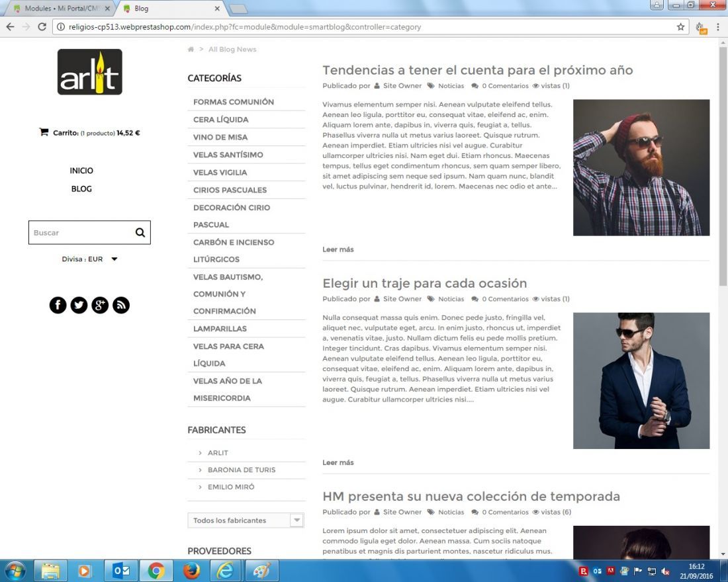Viewport: 728px width, 582px height.
Task: Open Firefox from taskbar
Action: click(x=191, y=570)
